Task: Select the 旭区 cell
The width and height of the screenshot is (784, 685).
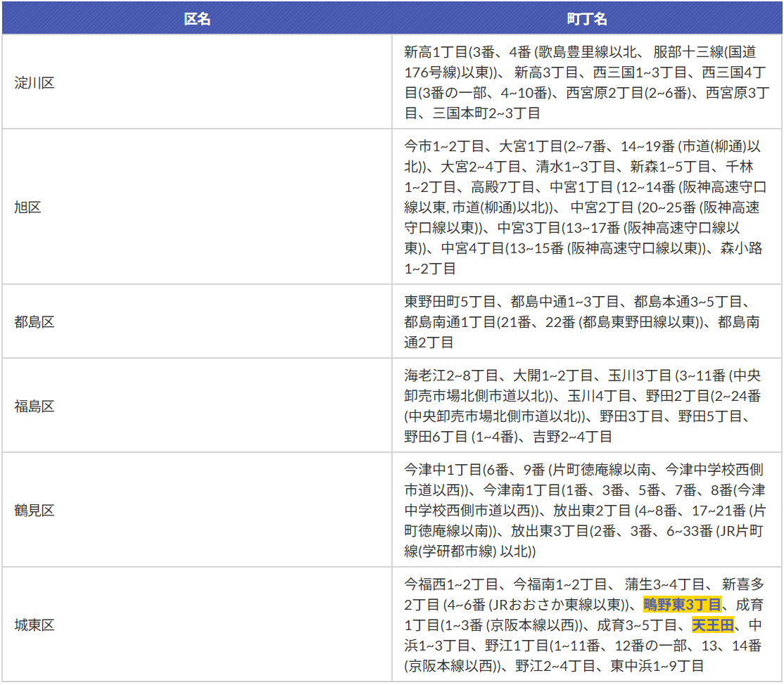Action: tap(197, 207)
